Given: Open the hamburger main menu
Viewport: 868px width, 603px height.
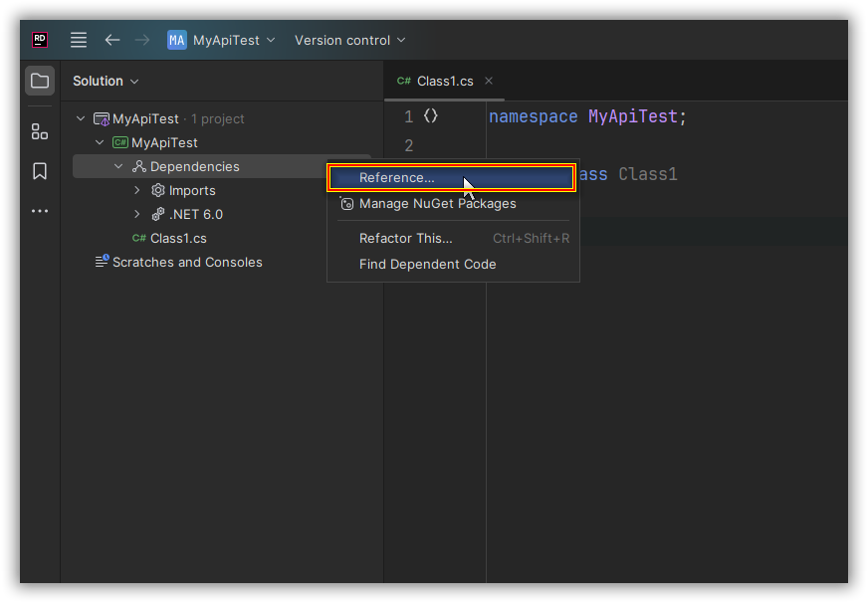Looking at the screenshot, I should pos(79,40).
